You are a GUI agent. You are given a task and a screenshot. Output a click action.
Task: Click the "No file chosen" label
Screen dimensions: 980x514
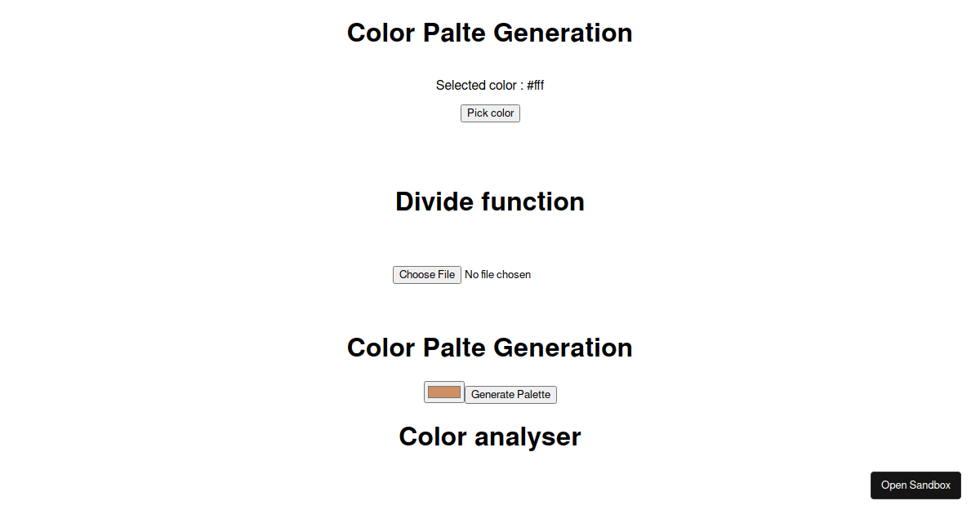(497, 275)
